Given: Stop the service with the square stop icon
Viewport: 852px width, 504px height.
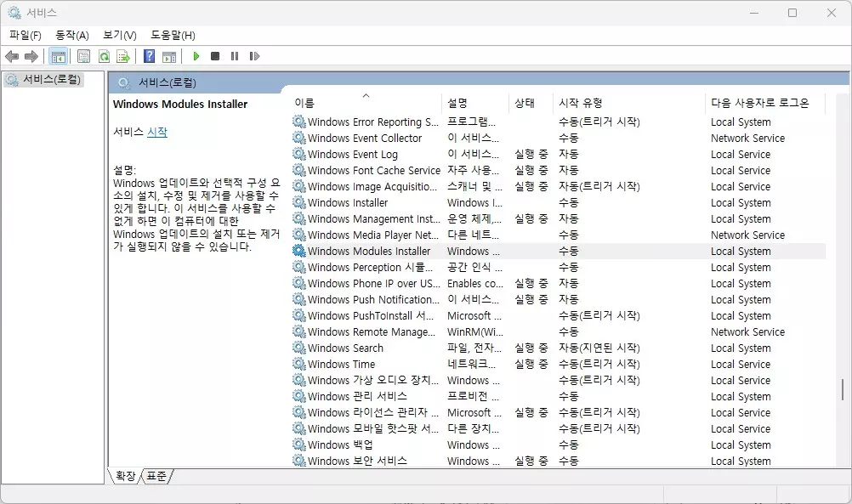Looking at the screenshot, I should point(215,56).
